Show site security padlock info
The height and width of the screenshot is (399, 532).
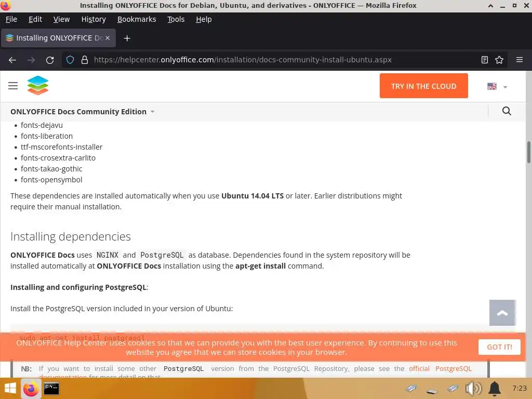(x=85, y=60)
